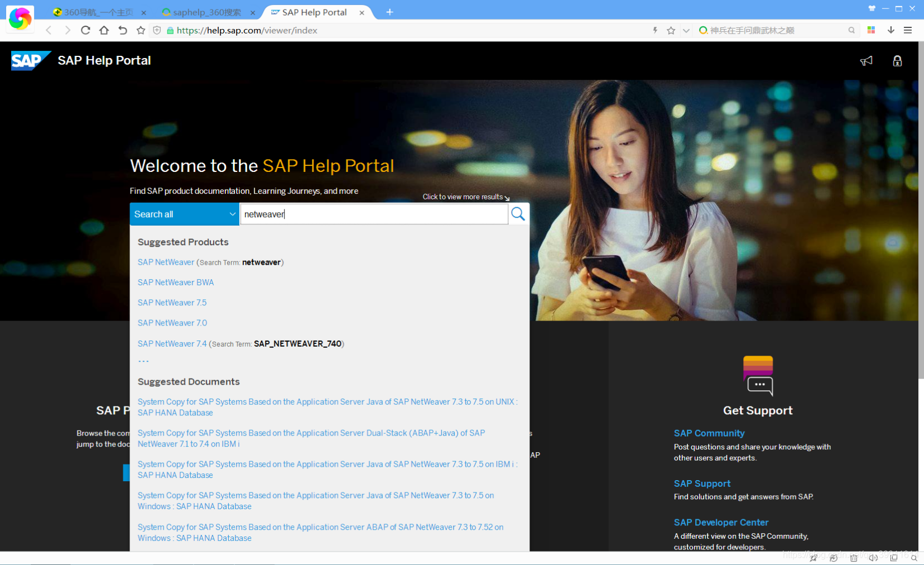Image resolution: width=924 pixels, height=565 pixels.
Task: Open SAP NetWeaver 7.5 suggestion
Action: (x=172, y=303)
